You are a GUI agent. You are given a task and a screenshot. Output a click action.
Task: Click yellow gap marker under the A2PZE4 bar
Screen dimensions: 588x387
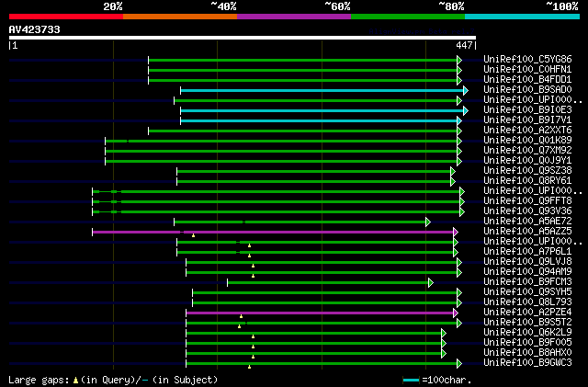[x=241, y=316]
